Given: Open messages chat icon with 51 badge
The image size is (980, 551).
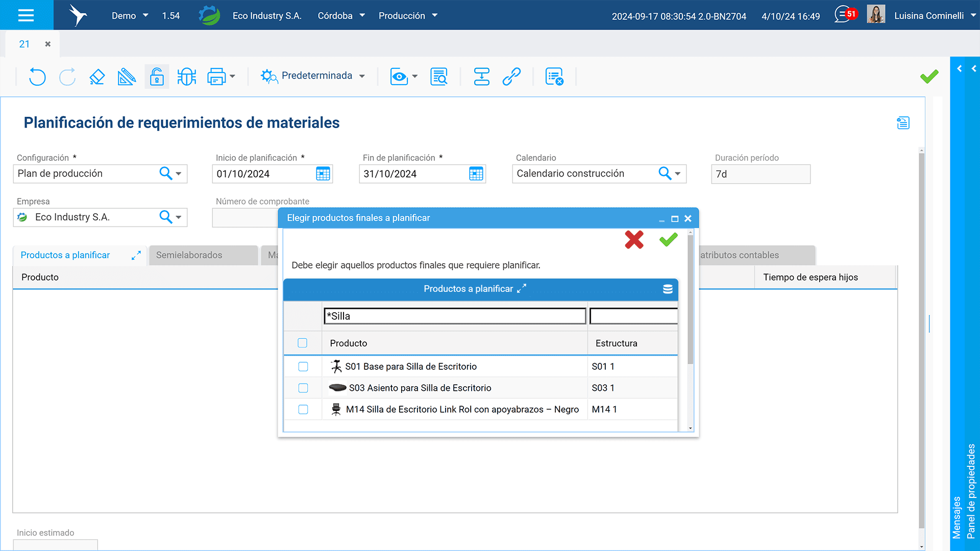Looking at the screenshot, I should [844, 15].
